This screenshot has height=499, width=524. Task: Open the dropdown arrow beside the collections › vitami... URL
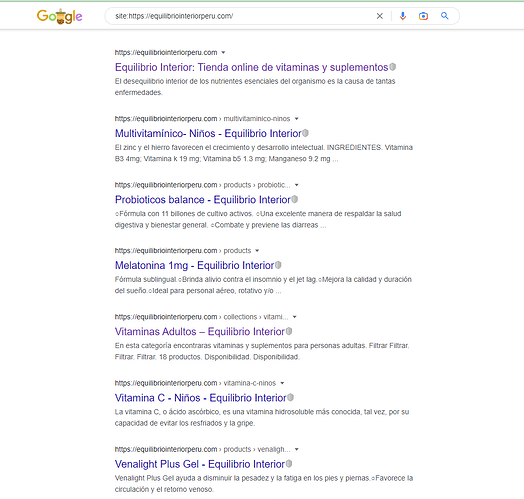294,317
